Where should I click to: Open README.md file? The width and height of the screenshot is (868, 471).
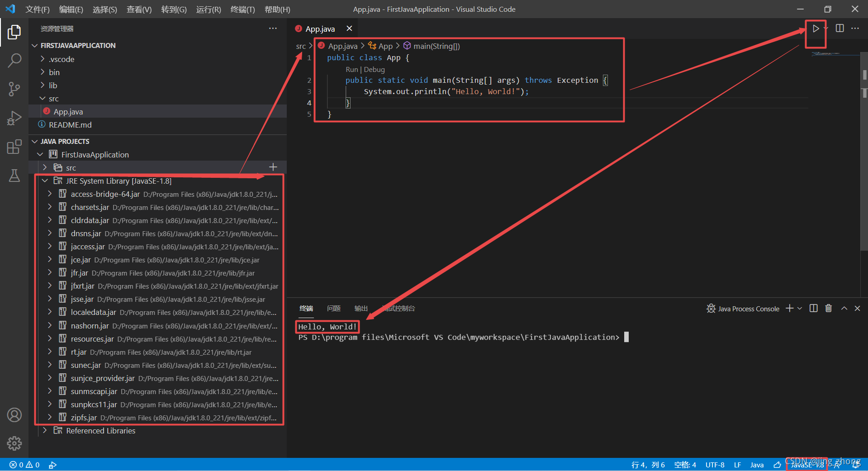158,124
